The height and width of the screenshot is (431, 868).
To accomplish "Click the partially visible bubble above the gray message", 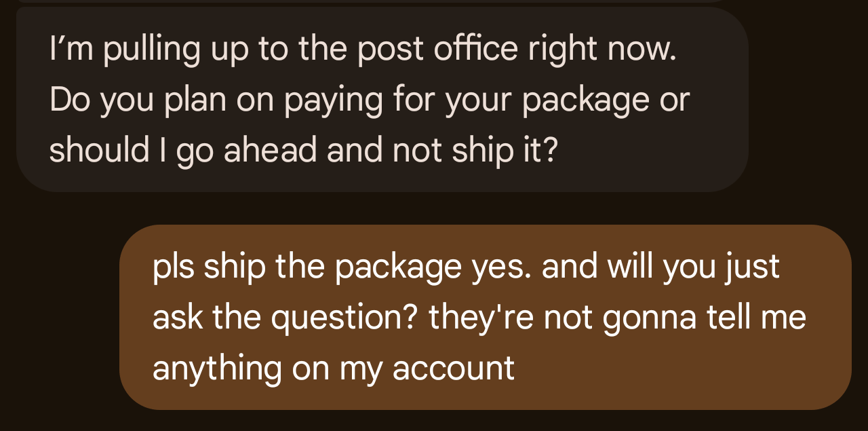I will coord(382,1).
